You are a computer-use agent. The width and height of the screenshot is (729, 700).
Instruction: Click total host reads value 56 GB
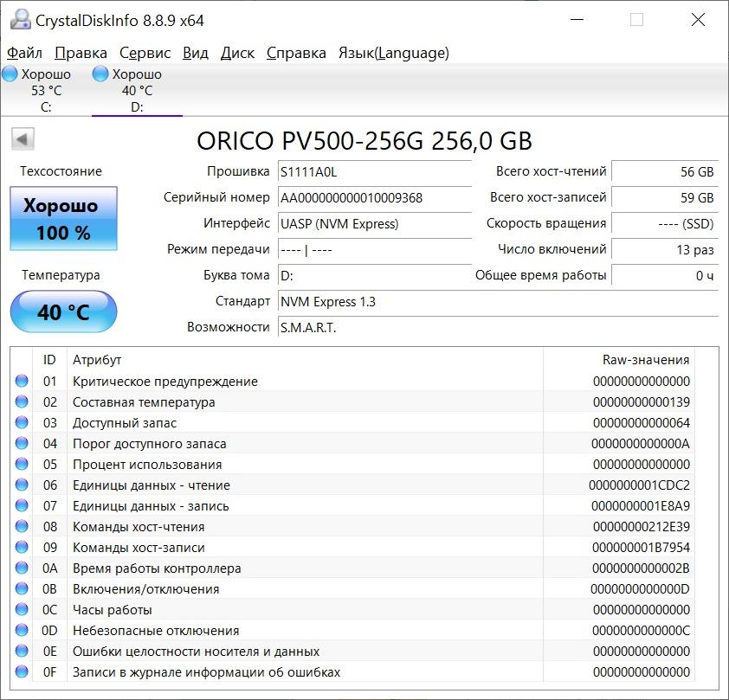coord(665,172)
